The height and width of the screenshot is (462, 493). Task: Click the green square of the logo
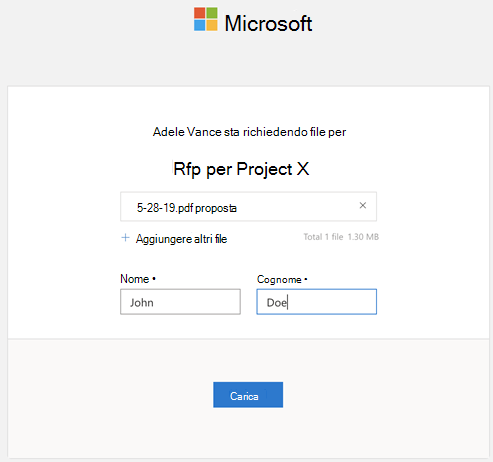212,13
